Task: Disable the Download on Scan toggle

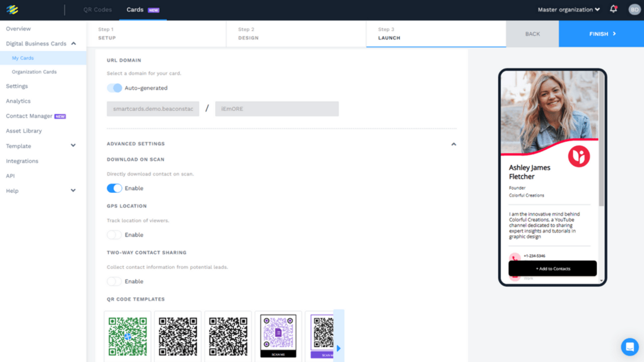Action: pyautogui.click(x=114, y=188)
